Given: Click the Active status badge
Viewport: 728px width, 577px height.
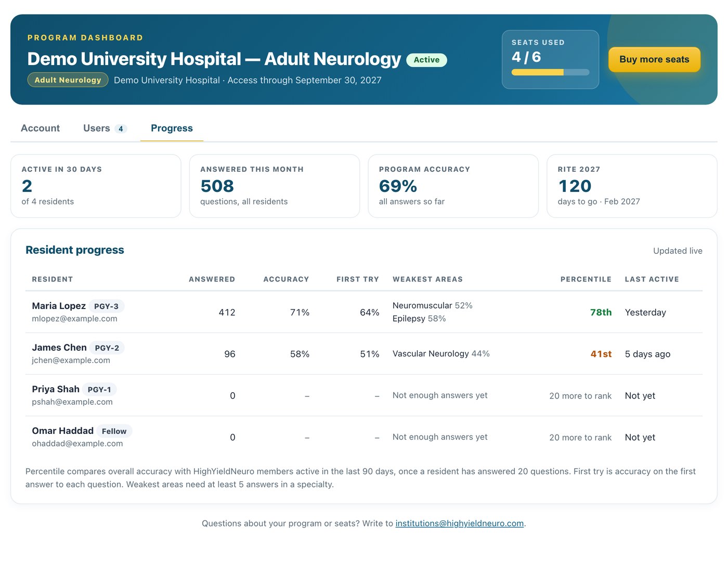Looking at the screenshot, I should point(426,60).
